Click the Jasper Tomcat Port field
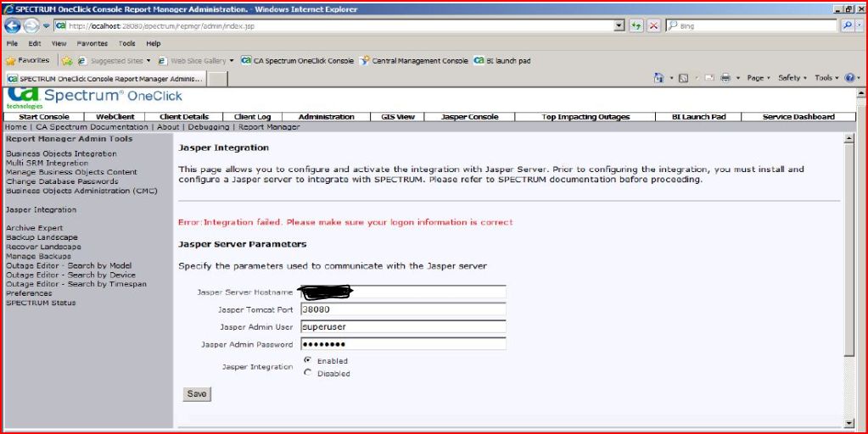The width and height of the screenshot is (868, 434). tap(404, 309)
